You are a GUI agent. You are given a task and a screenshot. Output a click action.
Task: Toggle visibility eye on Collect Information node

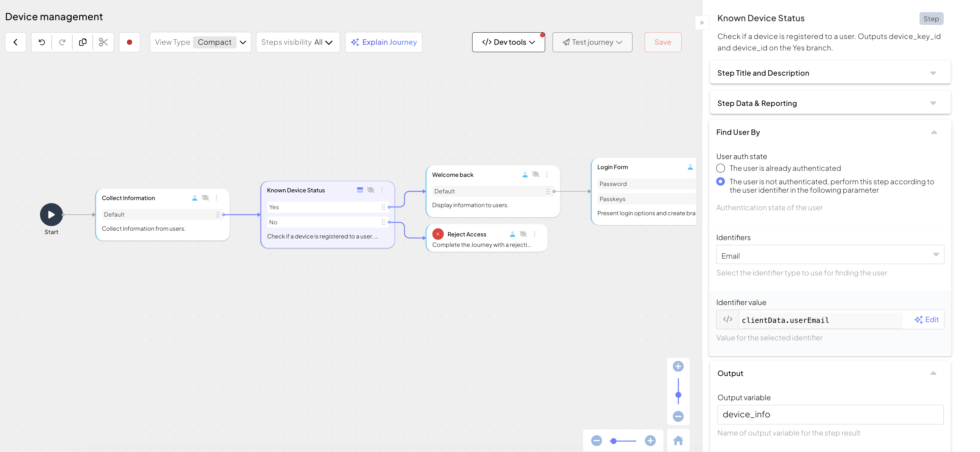pos(205,198)
